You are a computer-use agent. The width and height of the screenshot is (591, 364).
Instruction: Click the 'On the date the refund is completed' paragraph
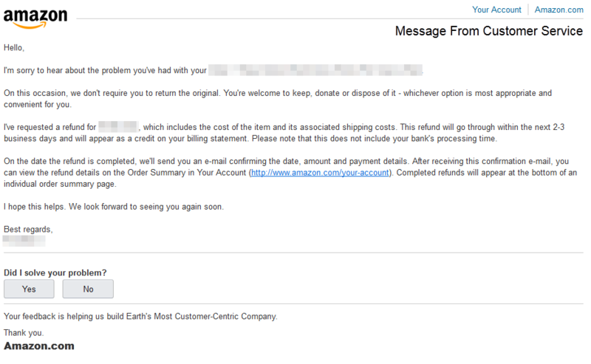(290, 173)
